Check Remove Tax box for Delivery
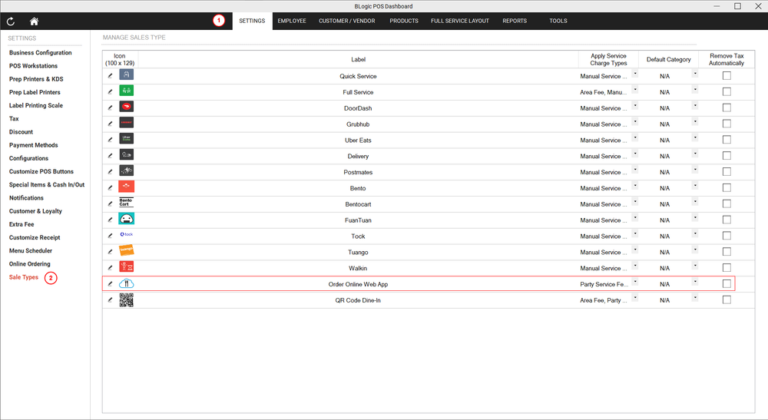Screen dimensions: 768x420 pyautogui.click(x=726, y=155)
